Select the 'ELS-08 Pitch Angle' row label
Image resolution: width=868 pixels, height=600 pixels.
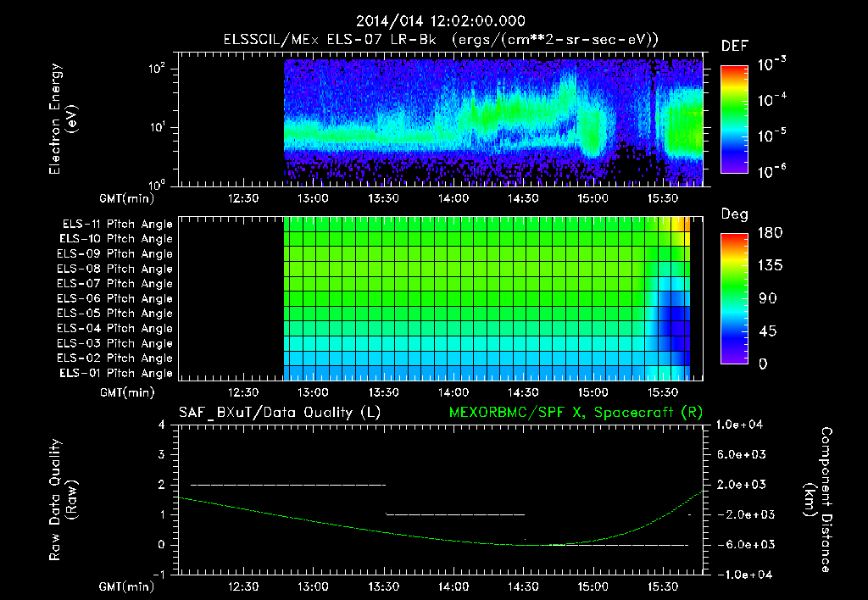coord(114,269)
